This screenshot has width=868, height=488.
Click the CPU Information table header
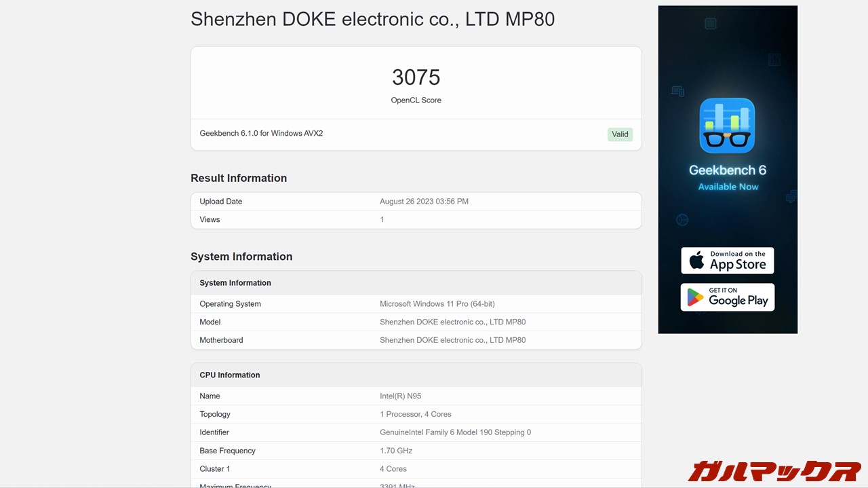pyautogui.click(x=230, y=375)
